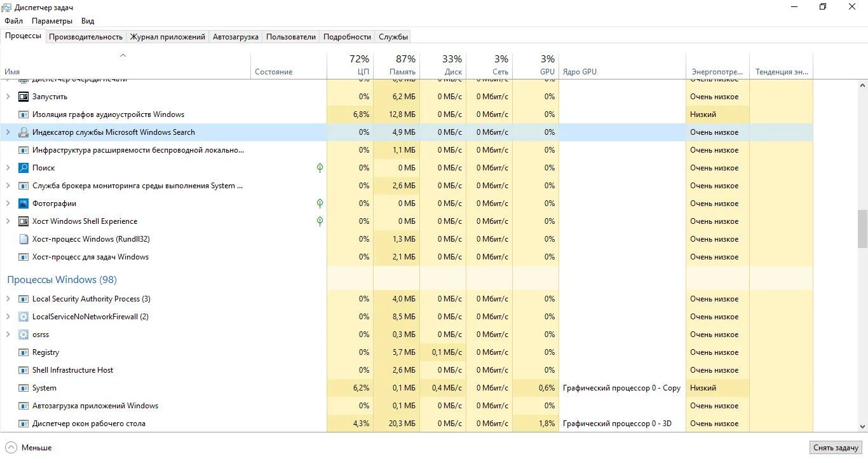Switch to the Производительность tab

[86, 37]
